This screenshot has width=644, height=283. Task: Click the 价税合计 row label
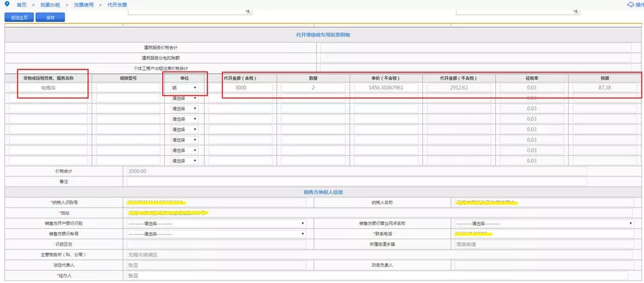(x=64, y=171)
